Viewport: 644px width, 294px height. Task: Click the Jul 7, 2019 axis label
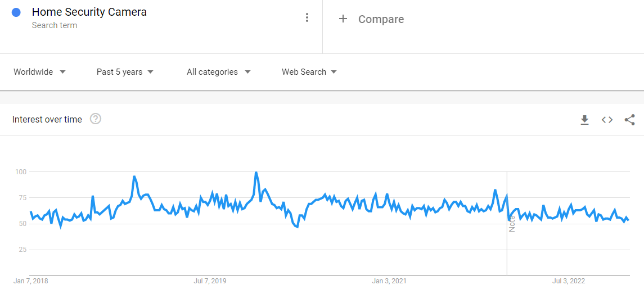coord(210,281)
